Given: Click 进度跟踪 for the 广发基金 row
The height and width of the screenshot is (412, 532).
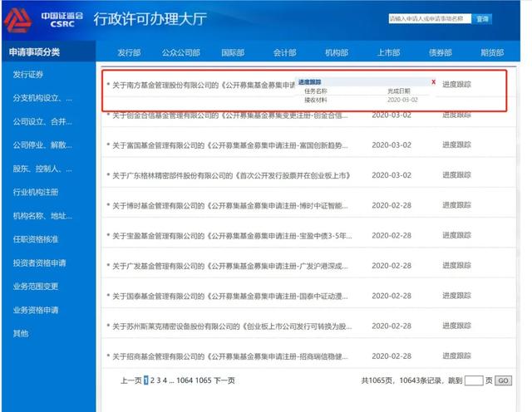Looking at the screenshot, I should click(x=456, y=266).
